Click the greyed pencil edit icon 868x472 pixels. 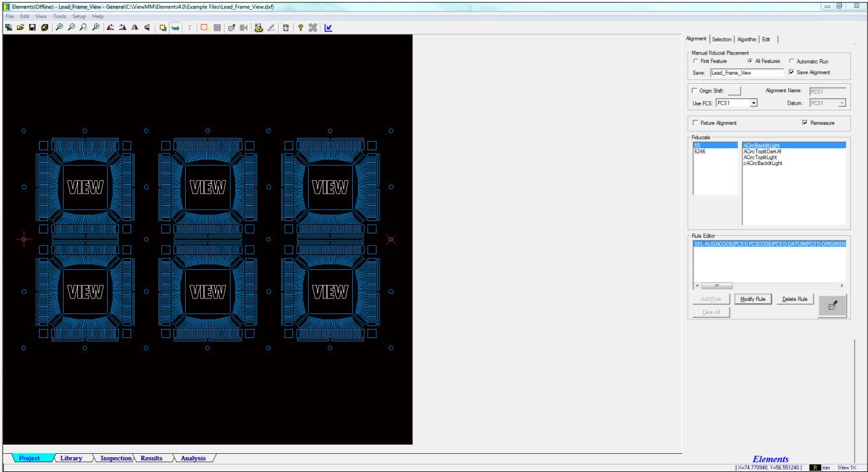[x=270, y=27]
